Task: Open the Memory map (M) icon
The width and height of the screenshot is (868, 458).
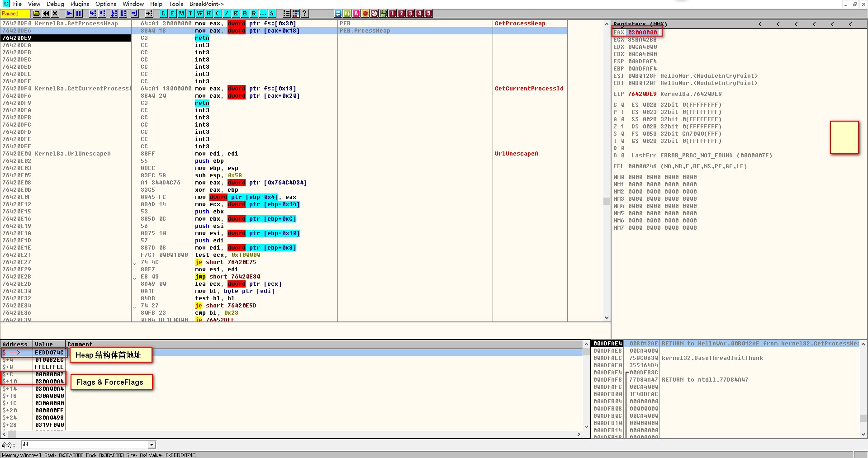Action: point(182,14)
